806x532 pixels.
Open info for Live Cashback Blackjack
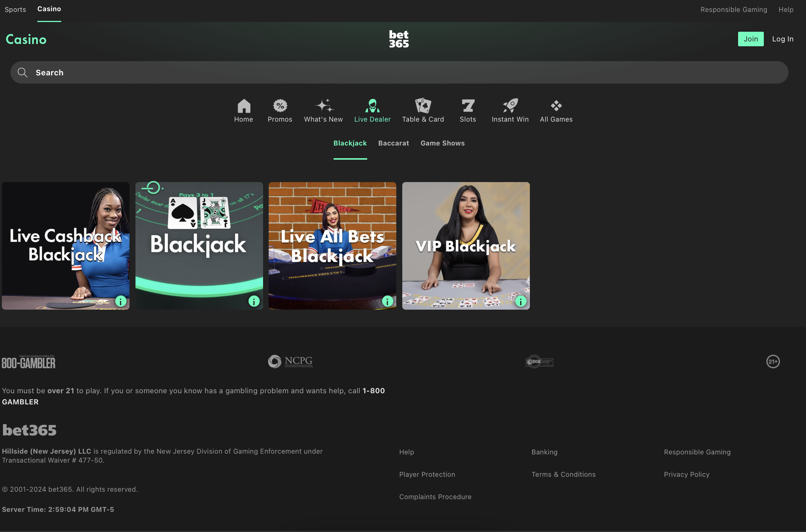coord(121,301)
